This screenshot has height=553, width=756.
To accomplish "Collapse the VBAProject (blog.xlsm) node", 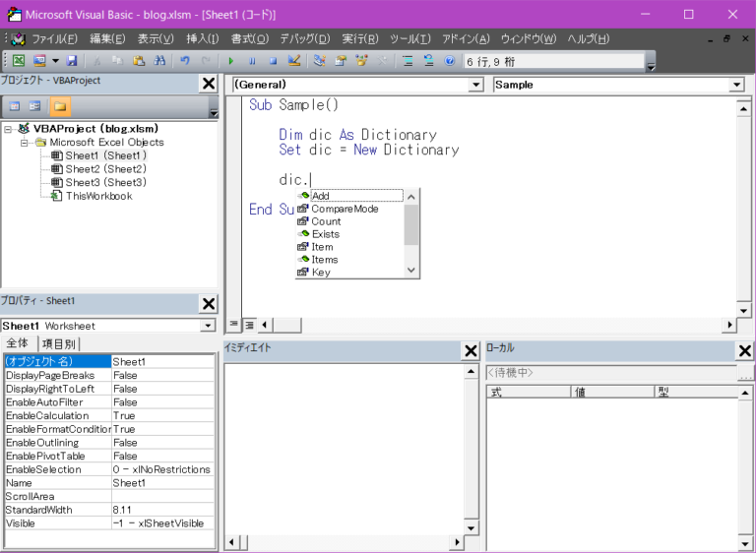I will (x=8, y=129).
